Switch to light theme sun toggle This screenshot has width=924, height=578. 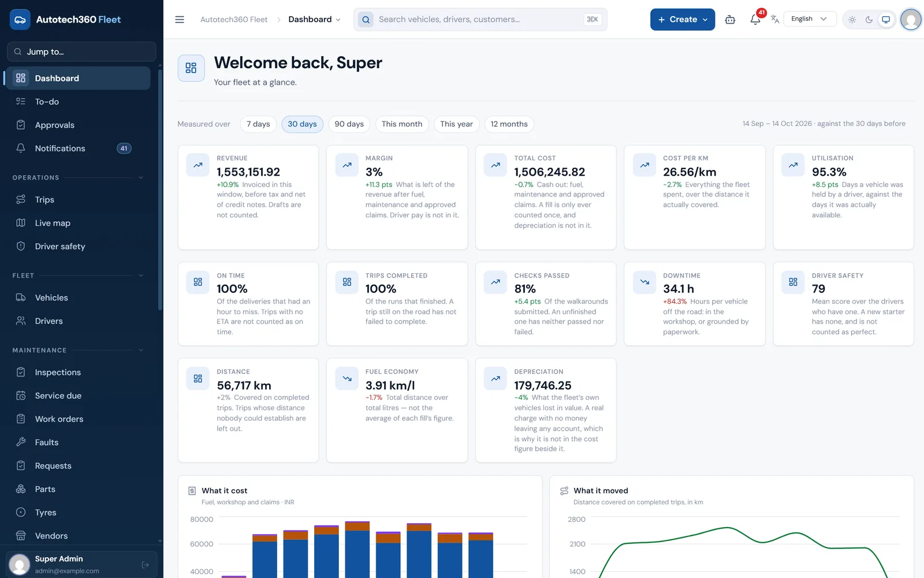tap(852, 20)
